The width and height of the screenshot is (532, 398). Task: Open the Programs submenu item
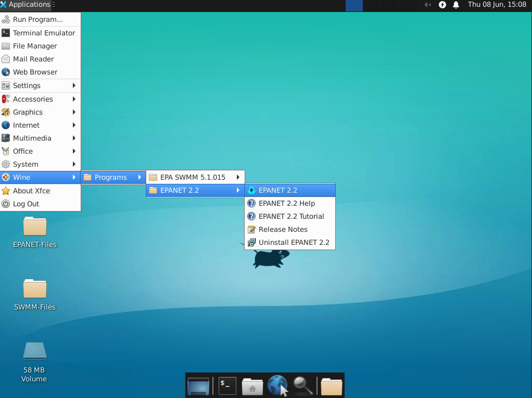pos(113,177)
